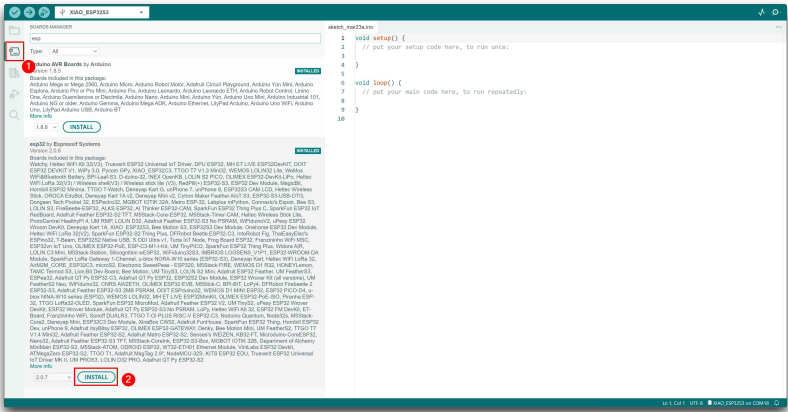The width and height of the screenshot is (788, 412).
Task: Open esp32 version 2.0.7 dropdown
Action: click(x=46, y=377)
